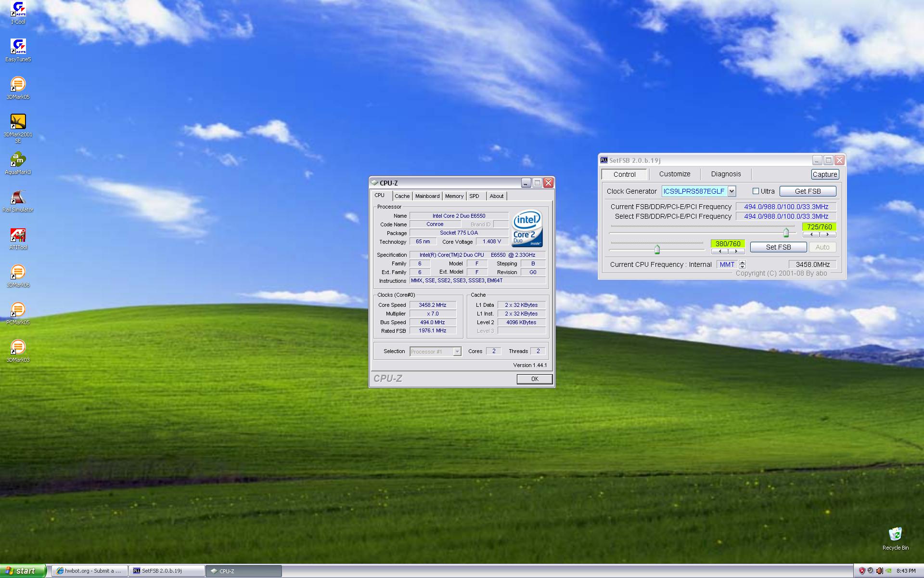The image size is (924, 578).
Task: Open the gray speaker tray icon
Action: 871,571
